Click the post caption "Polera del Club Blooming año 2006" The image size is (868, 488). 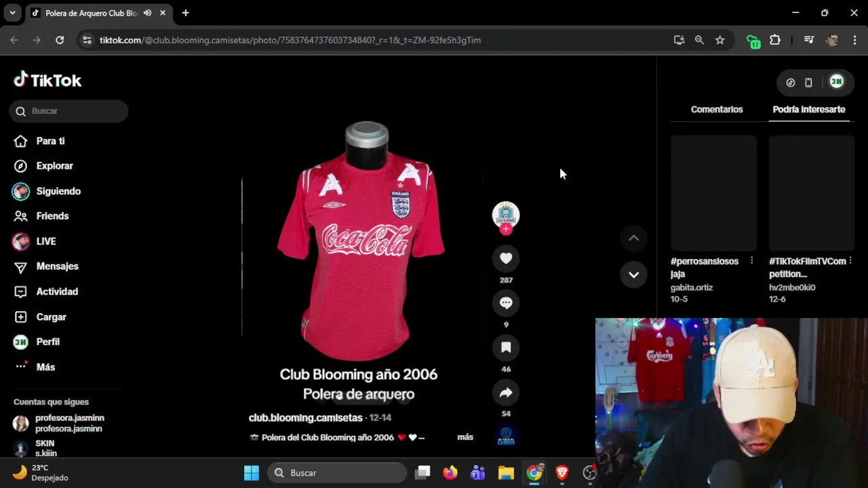(x=328, y=437)
